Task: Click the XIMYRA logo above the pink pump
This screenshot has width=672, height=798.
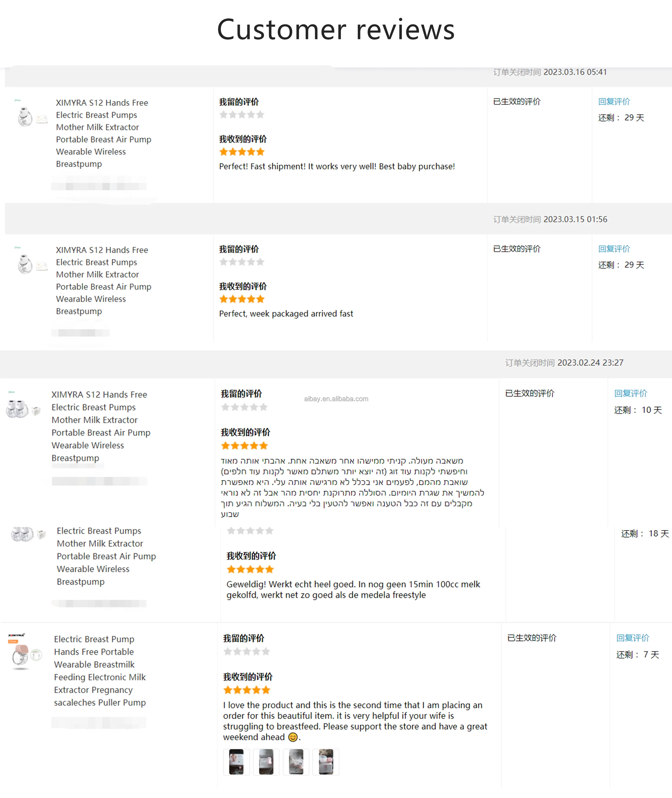Action: [x=16, y=635]
